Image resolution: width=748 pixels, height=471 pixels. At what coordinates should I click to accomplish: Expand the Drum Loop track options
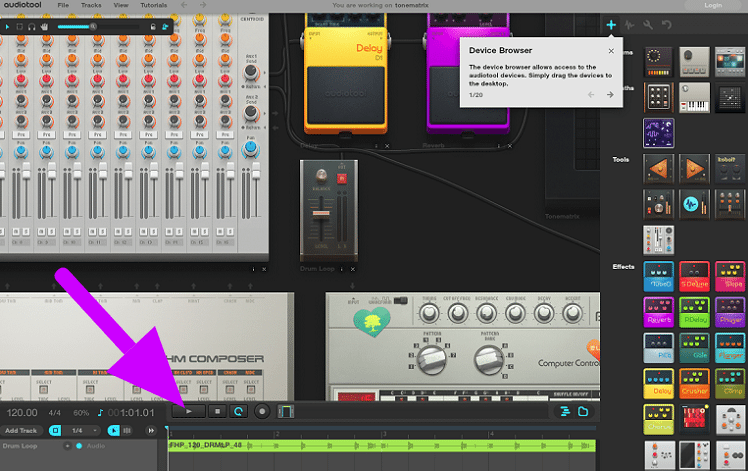pyautogui.click(x=67, y=446)
